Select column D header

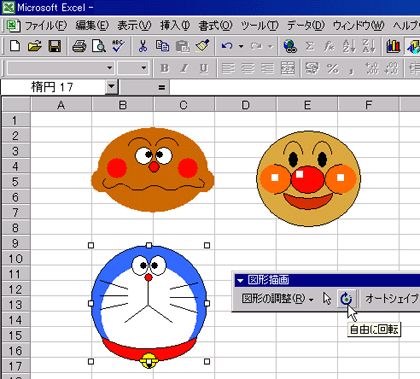pyautogui.click(x=246, y=105)
